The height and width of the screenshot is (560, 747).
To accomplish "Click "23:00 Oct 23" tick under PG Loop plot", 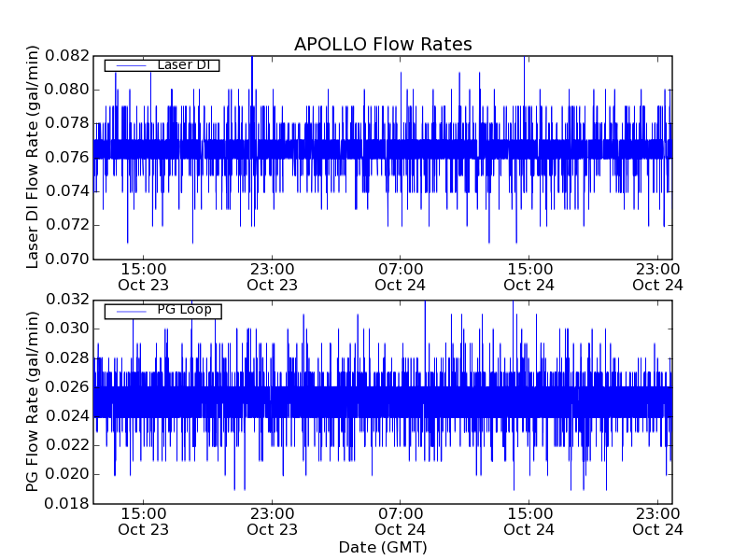I will [272, 522].
